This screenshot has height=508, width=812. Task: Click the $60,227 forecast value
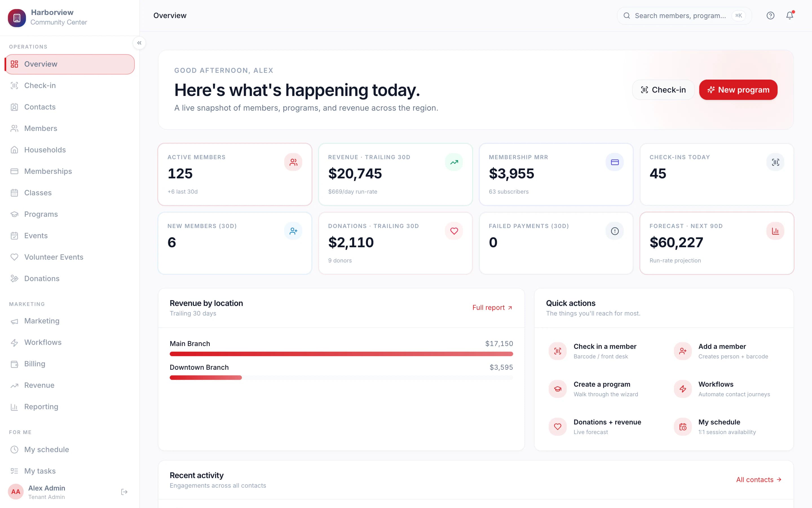pyautogui.click(x=676, y=243)
